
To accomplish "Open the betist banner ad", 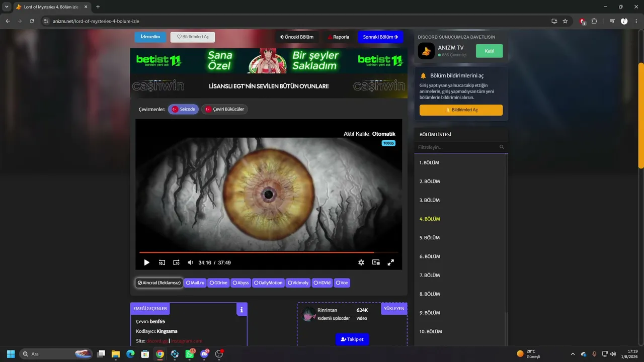I will [x=269, y=61].
